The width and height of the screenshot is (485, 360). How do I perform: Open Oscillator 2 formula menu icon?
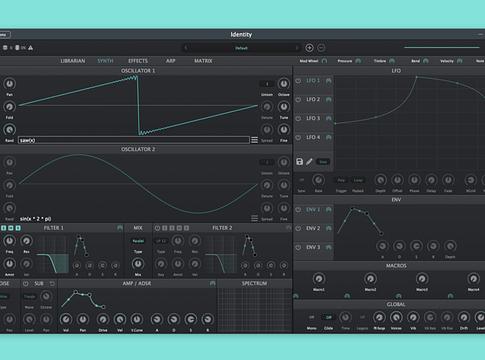click(254, 219)
